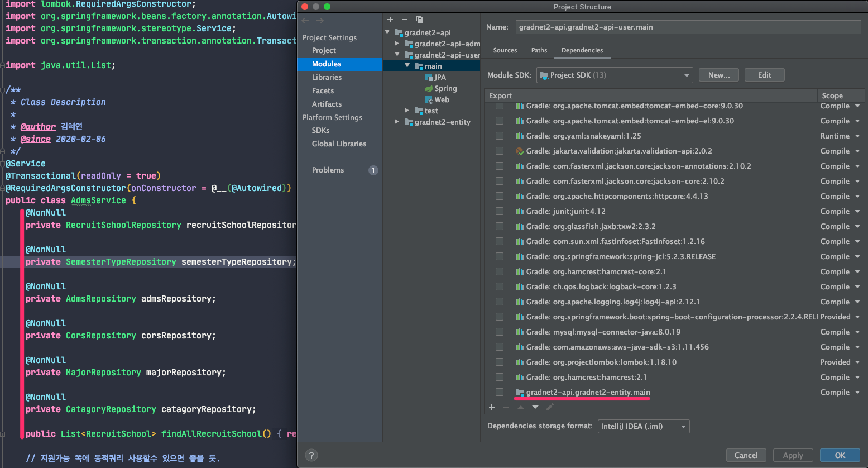Click the Problems count badge
The height and width of the screenshot is (468, 868).
click(x=373, y=170)
